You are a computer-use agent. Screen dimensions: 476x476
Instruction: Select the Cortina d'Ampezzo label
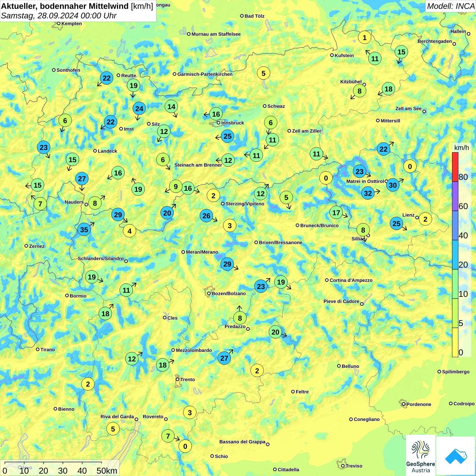351,280
